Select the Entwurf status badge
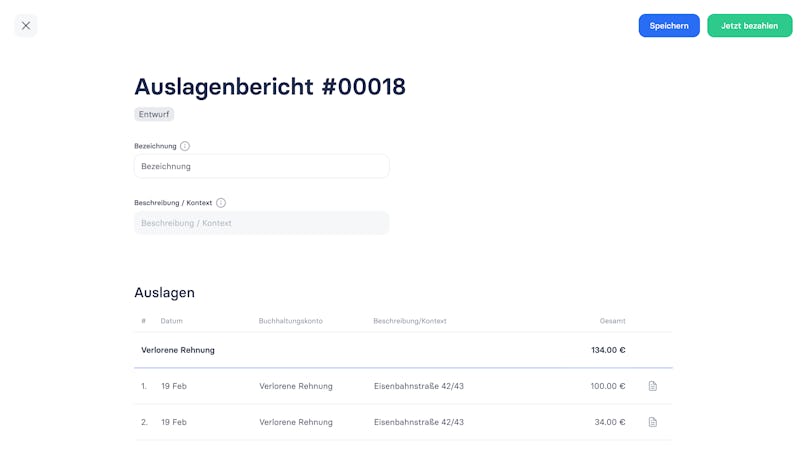 [x=154, y=114]
